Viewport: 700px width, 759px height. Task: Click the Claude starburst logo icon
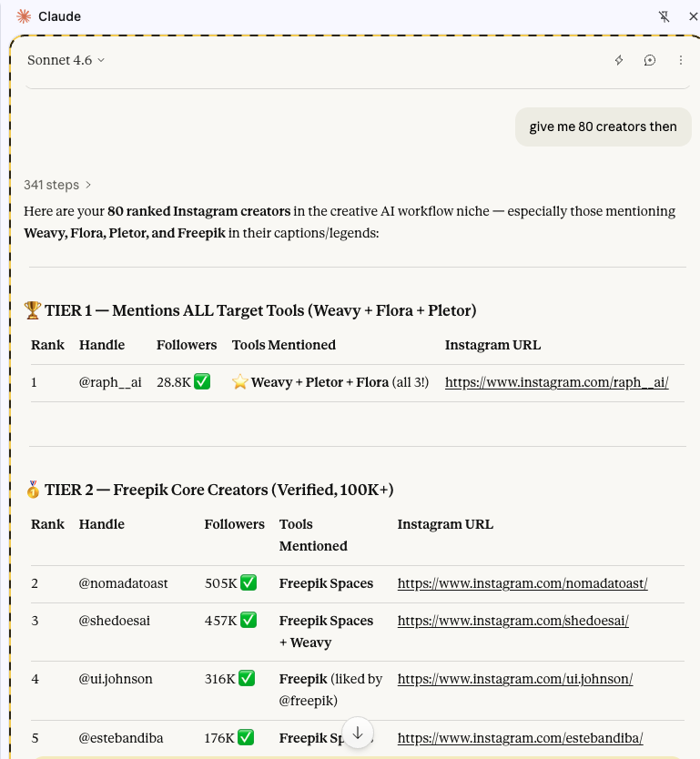point(24,16)
